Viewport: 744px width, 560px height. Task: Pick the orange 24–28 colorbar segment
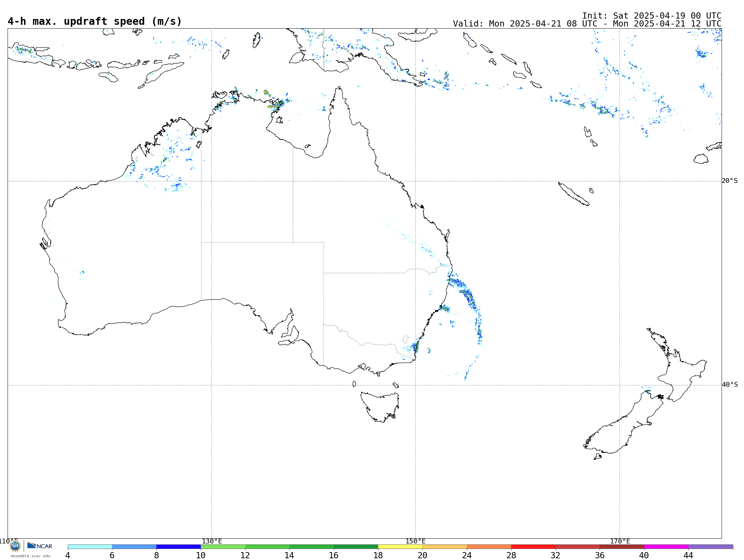489,547
